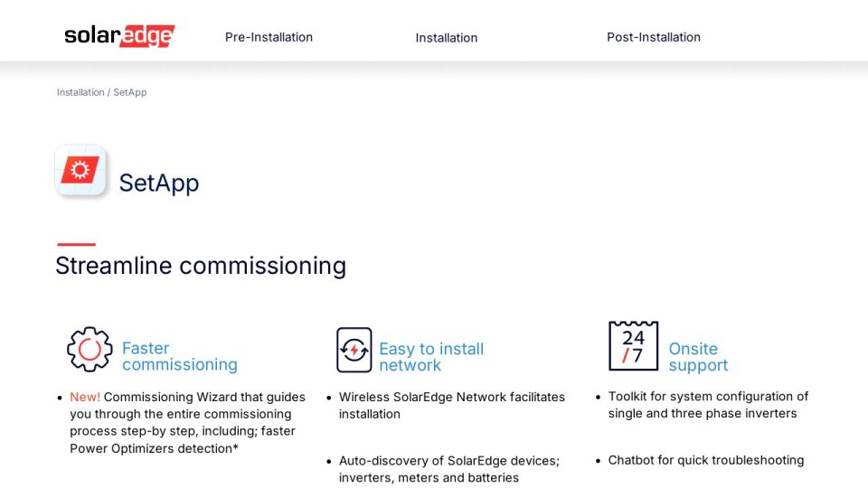Click the Easy to install network heading
The image size is (868, 488).
pyautogui.click(x=431, y=357)
